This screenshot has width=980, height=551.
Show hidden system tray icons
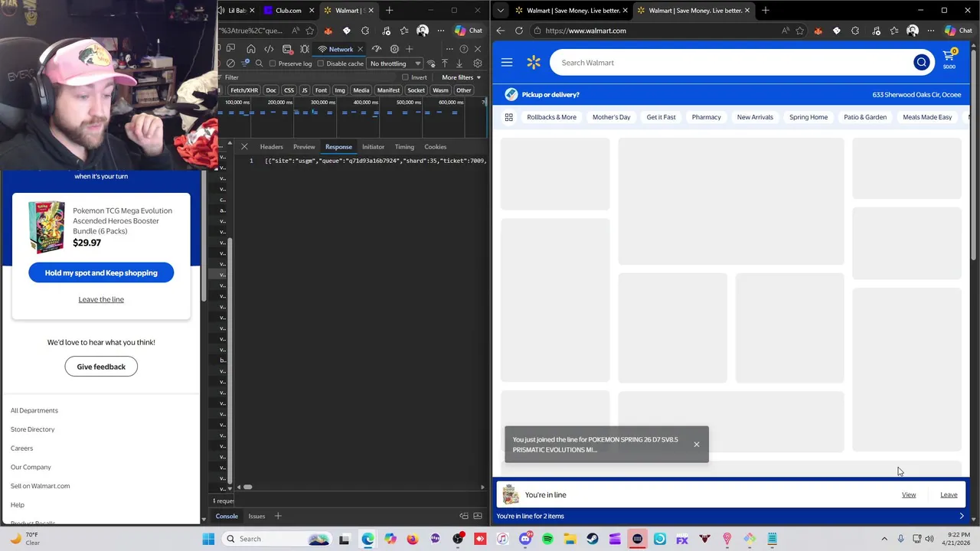coord(884,539)
